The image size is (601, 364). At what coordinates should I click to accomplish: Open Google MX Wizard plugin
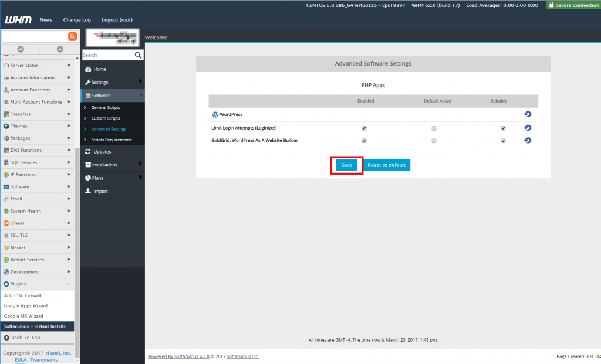(23, 316)
